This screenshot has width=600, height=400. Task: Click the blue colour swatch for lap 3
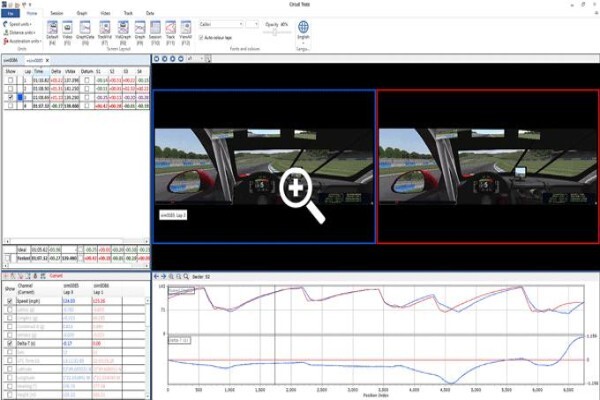click(20, 97)
